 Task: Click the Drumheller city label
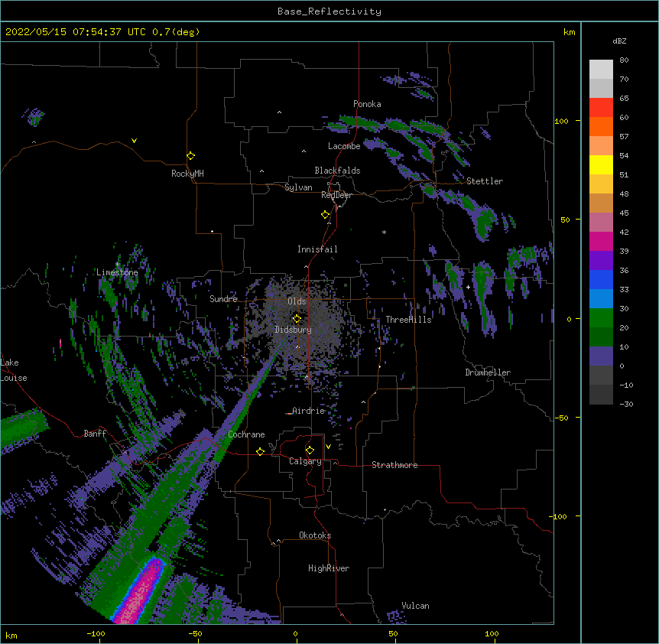[x=488, y=372]
